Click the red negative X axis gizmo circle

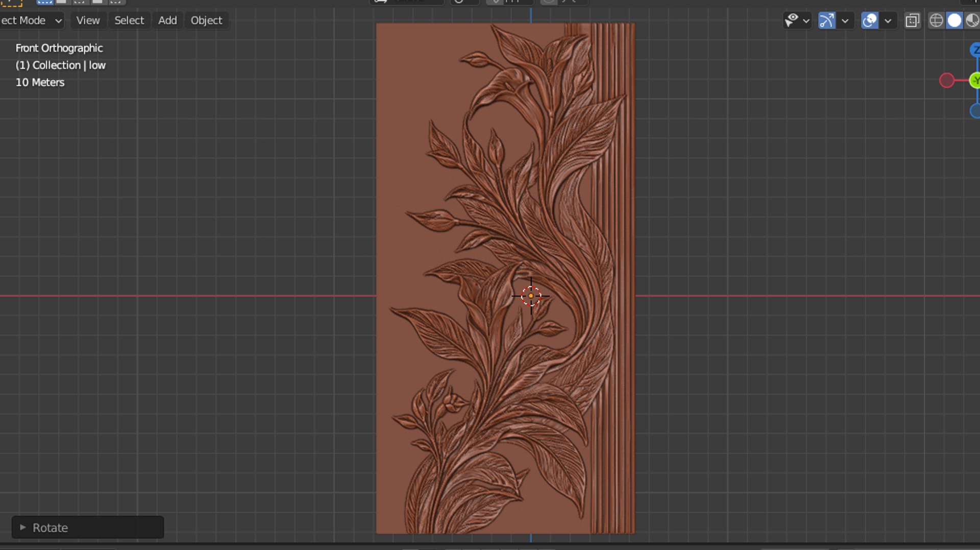[947, 80]
